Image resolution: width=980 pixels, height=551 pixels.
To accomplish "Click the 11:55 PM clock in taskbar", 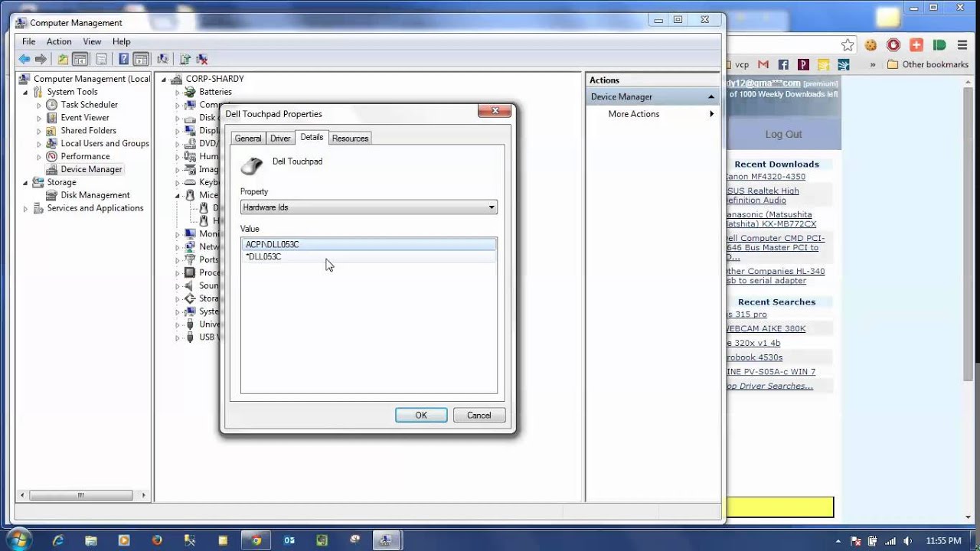I will click(x=942, y=540).
